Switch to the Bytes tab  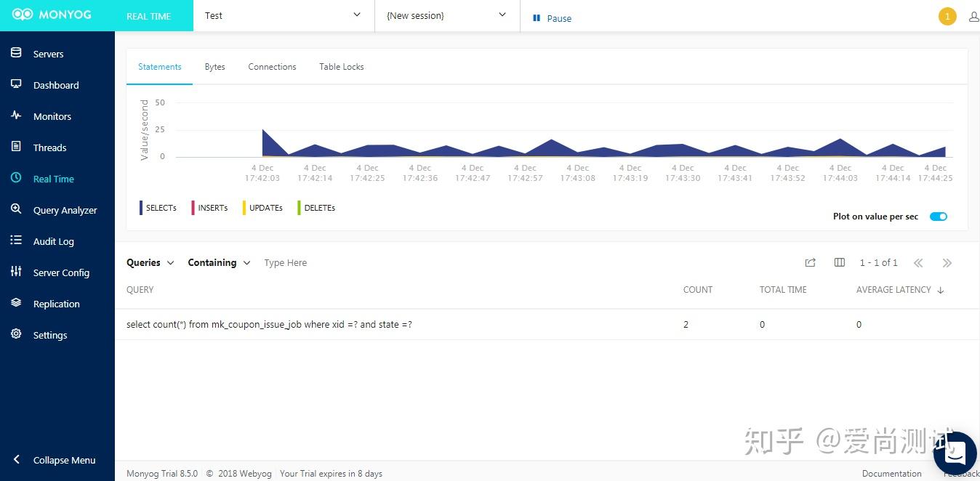coord(214,66)
